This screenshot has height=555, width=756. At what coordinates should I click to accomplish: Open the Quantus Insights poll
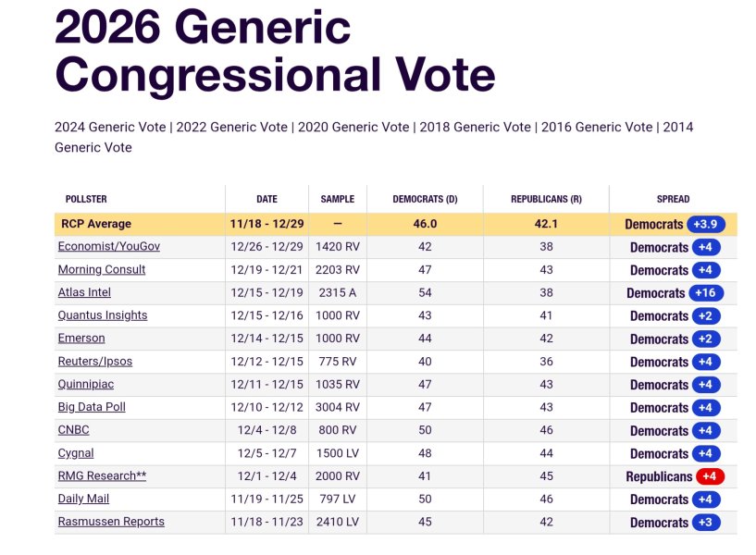[103, 315]
